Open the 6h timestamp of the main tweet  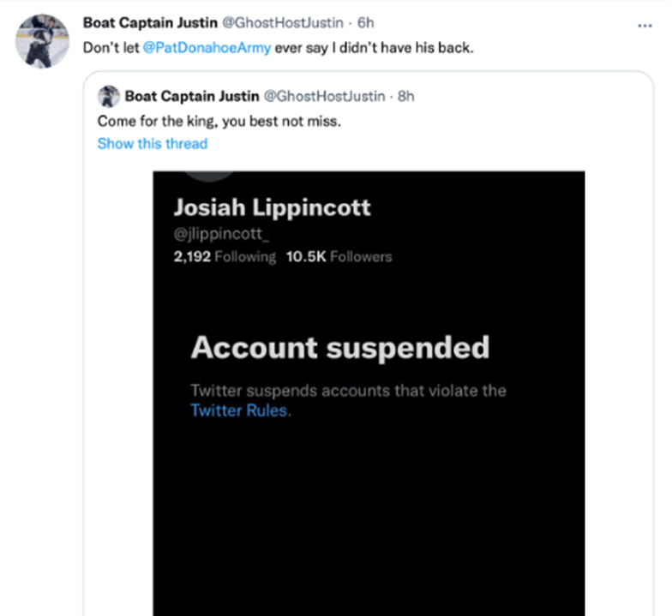pyautogui.click(x=365, y=22)
